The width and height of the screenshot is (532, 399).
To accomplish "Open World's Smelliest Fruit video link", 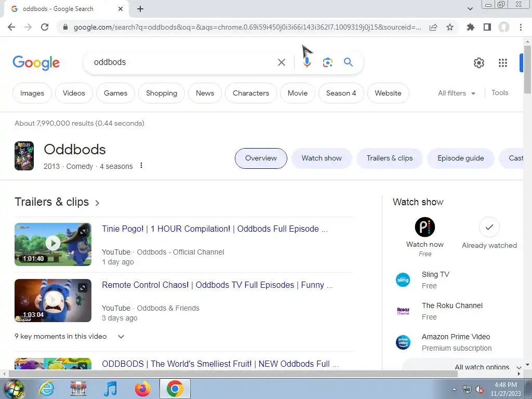I will 220,364.
